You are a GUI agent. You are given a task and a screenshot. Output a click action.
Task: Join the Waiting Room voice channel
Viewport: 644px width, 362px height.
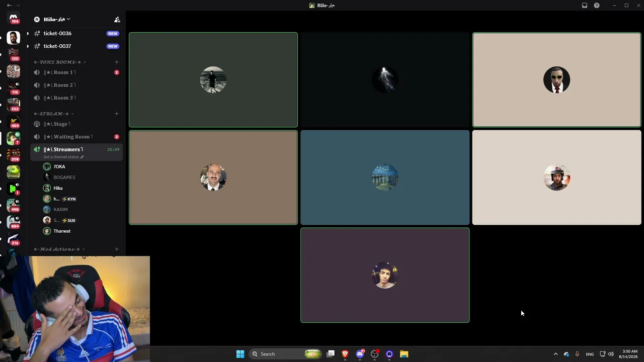pos(76,137)
